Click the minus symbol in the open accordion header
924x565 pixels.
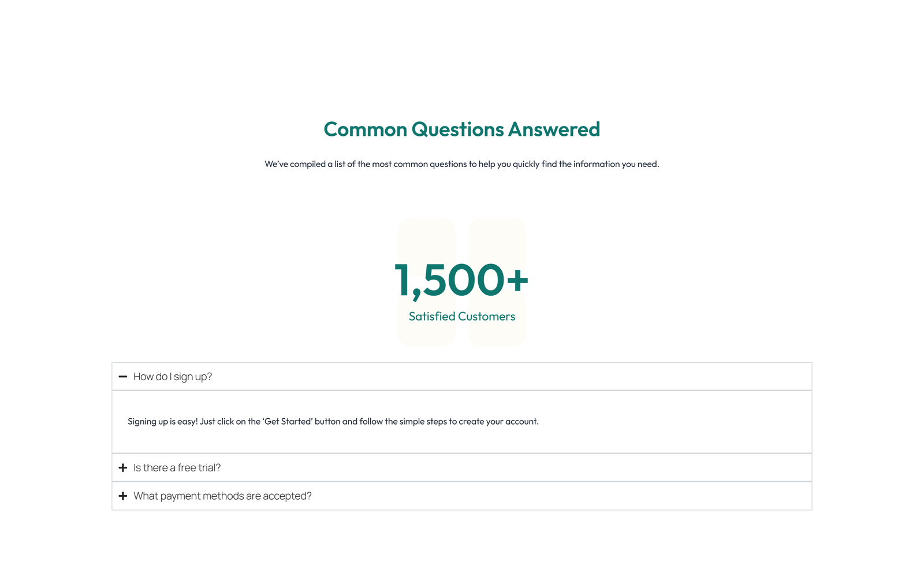click(123, 376)
